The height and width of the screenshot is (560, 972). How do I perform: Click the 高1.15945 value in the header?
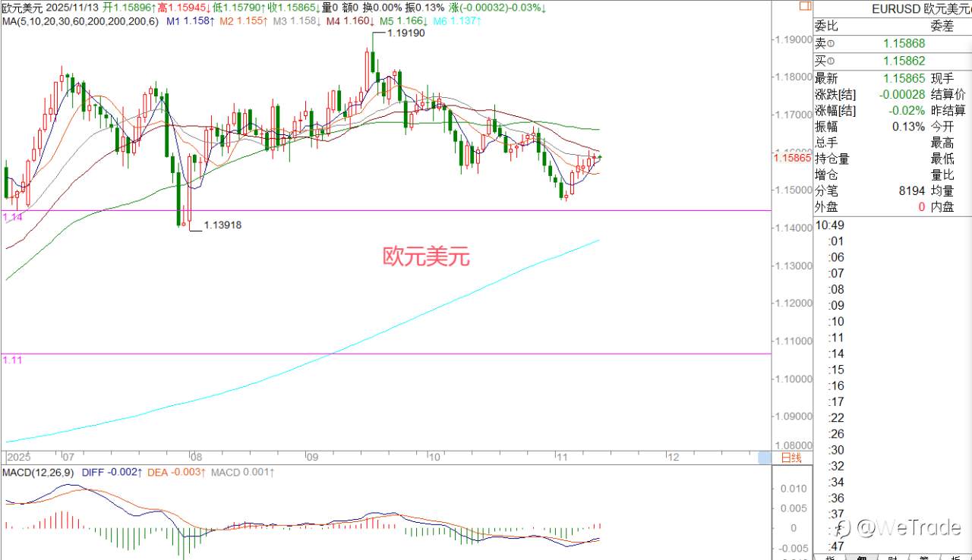pyautogui.click(x=182, y=8)
